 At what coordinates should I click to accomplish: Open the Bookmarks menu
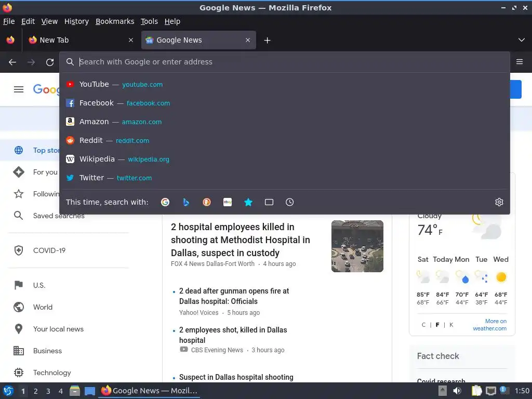click(x=115, y=21)
